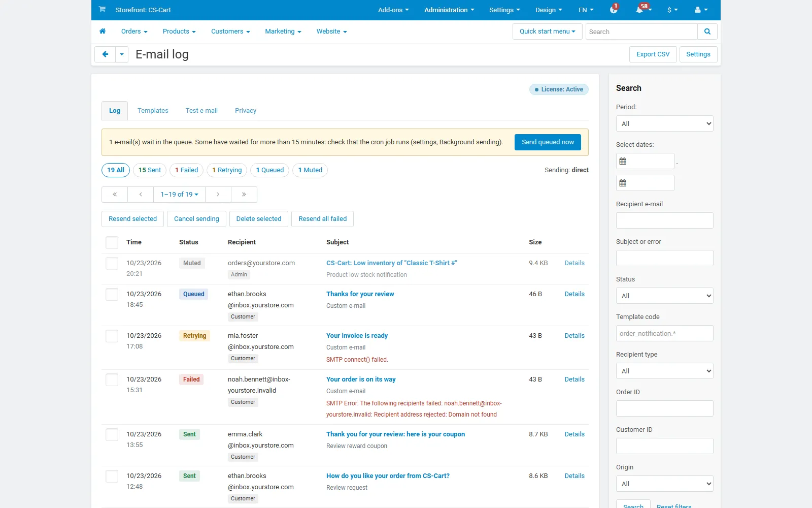Screen dimensions: 812x508
Task: Open the Orders menu
Action: click(134, 31)
